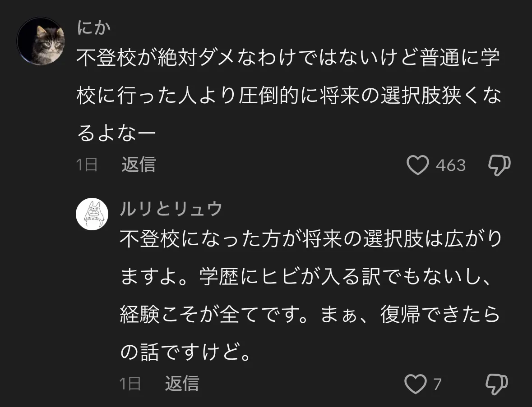
Task: Like ルリとリュウ's reply with heart icon
Action: coord(415,384)
